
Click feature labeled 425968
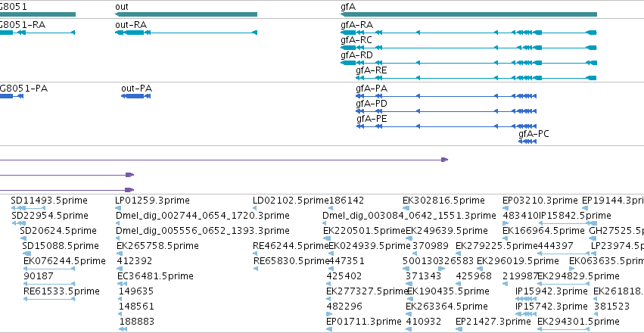pos(474,276)
